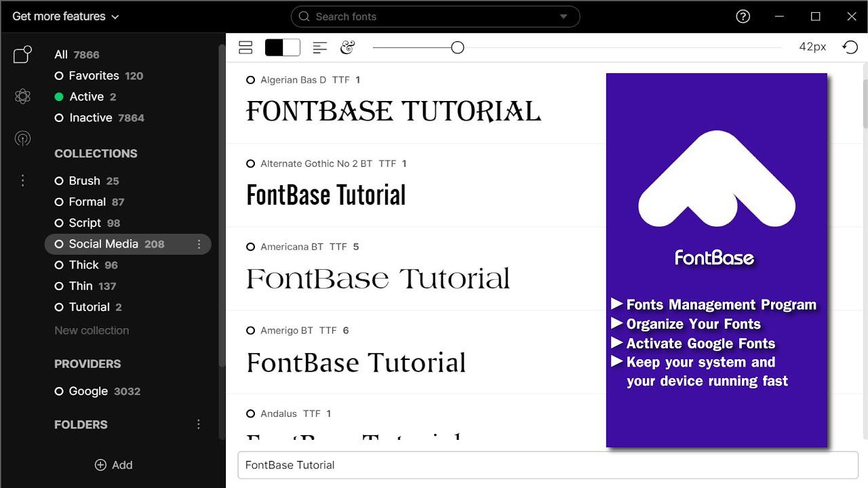Open the Tutorial collection
The height and width of the screenshot is (488, 868).
coord(89,307)
